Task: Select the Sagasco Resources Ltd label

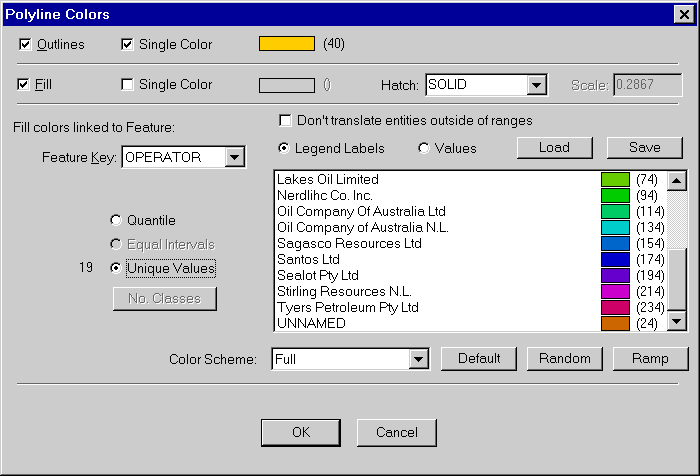Action: click(349, 243)
